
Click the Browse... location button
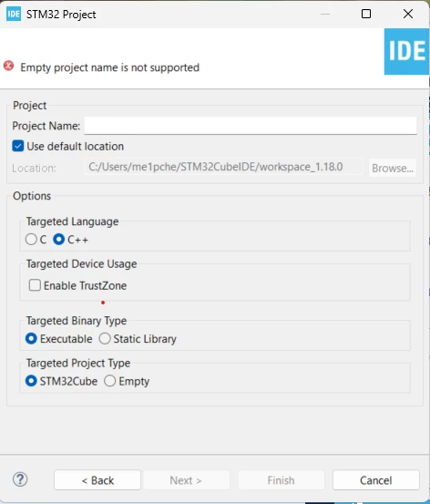tap(393, 168)
